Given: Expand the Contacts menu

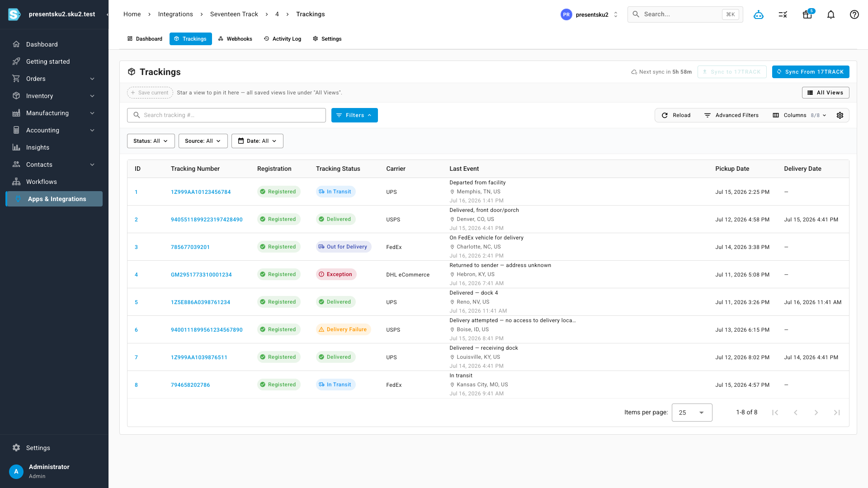Looking at the screenshot, I should coord(54,164).
